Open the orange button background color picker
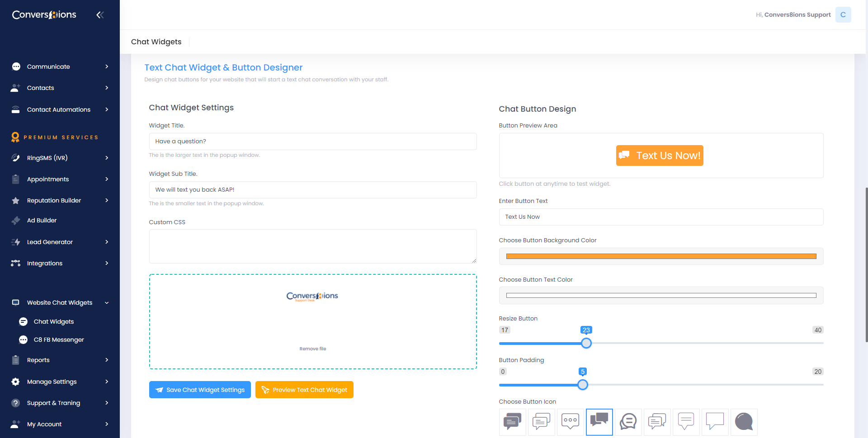 pyautogui.click(x=661, y=256)
